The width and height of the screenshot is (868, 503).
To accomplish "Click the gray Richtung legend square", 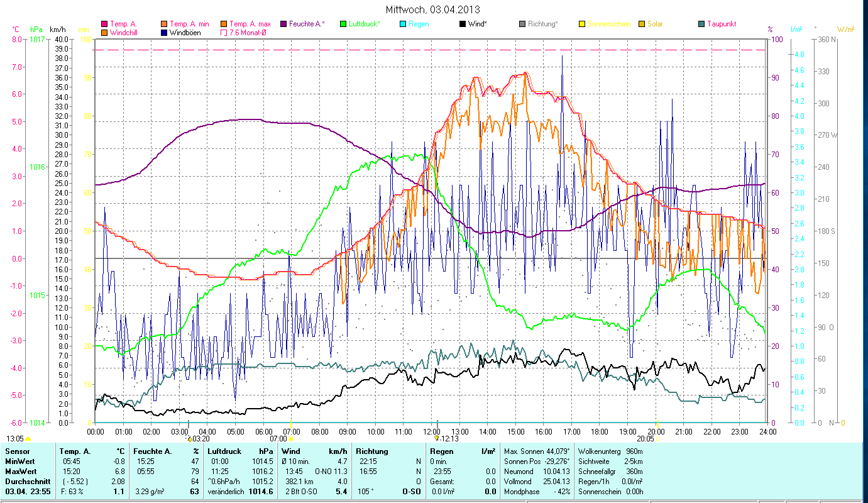I will [x=522, y=24].
